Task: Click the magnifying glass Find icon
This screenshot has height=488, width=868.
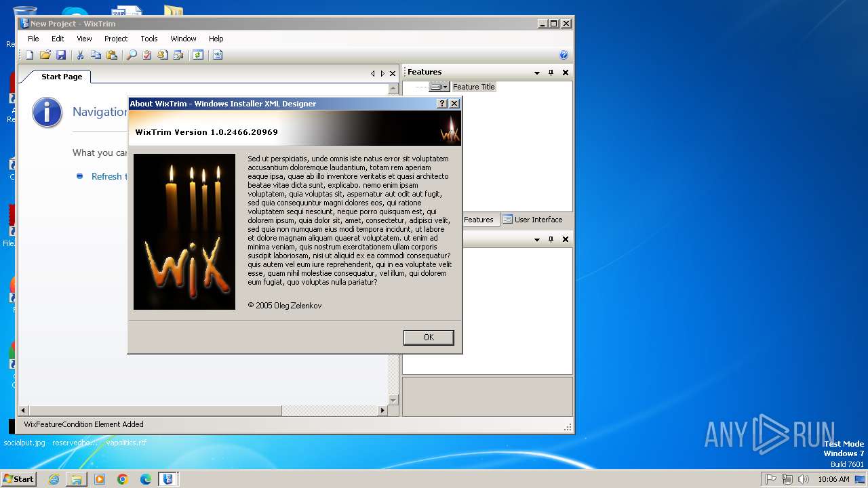Action: click(x=132, y=55)
